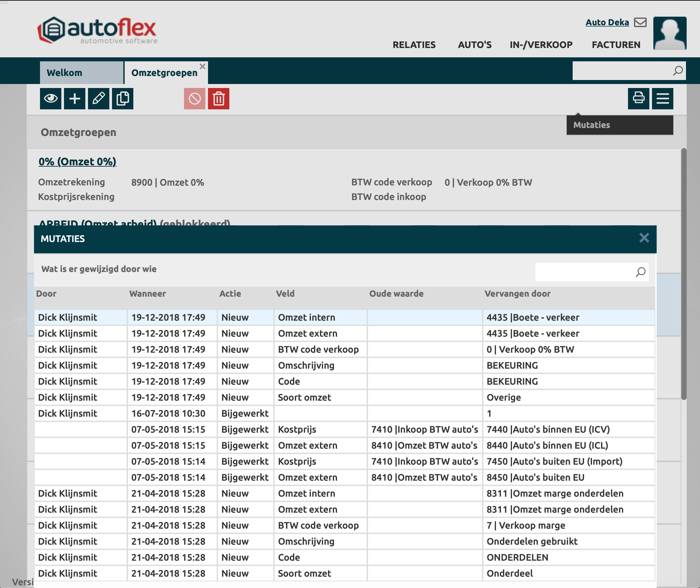Click the Auto Deka link

click(x=607, y=22)
